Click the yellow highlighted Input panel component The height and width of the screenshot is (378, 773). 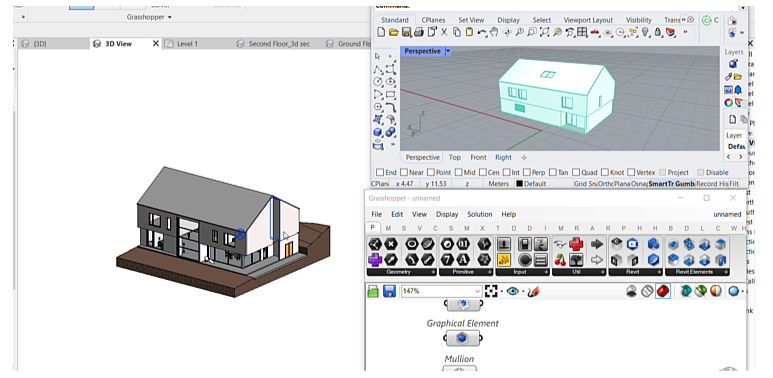[x=504, y=259]
